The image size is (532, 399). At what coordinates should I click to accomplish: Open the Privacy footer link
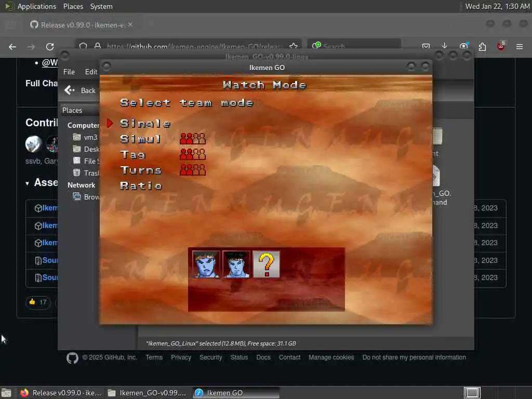[x=181, y=357]
